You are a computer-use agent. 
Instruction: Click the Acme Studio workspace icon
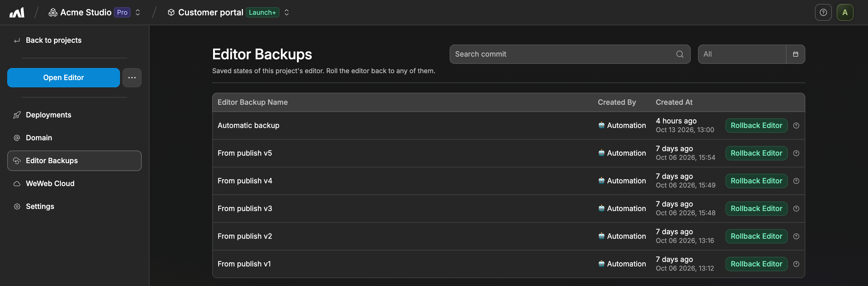click(x=53, y=12)
